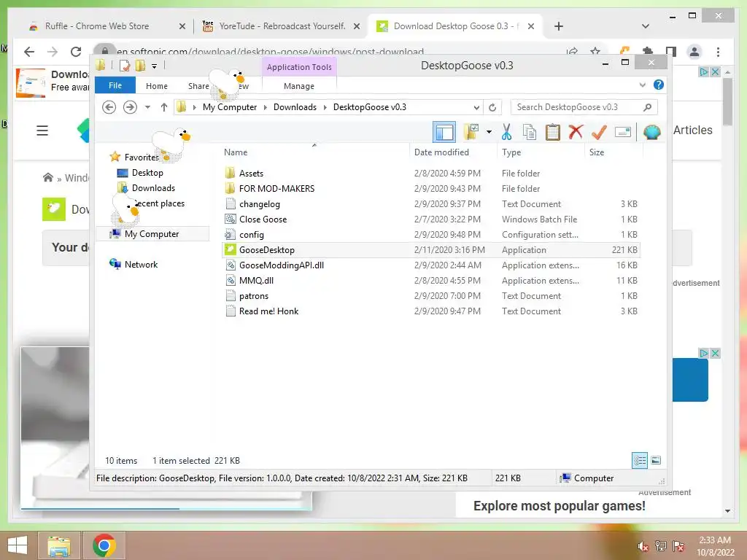Open the File ribbon tab
The image size is (747, 560).
(x=115, y=85)
